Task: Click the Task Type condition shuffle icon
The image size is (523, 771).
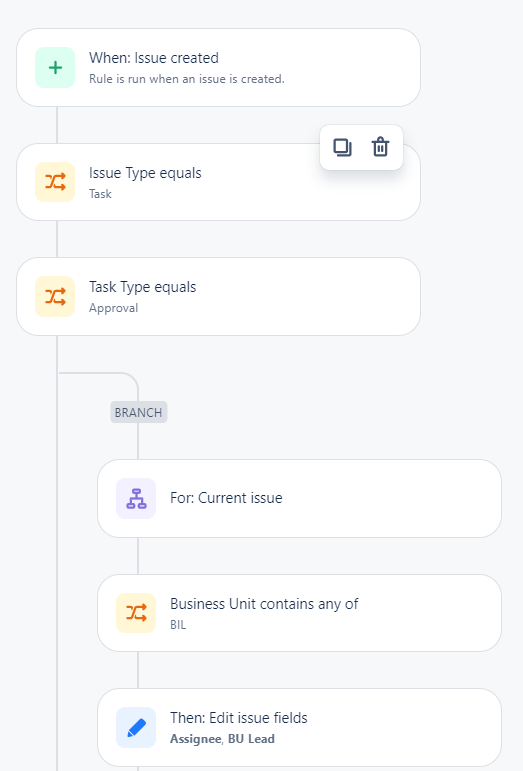Action: [x=55, y=297]
